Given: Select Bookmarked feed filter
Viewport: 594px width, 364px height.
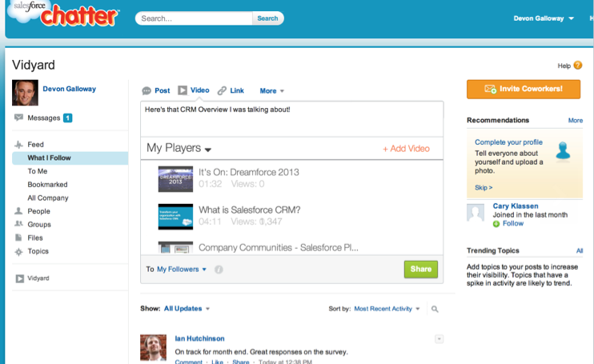Looking at the screenshot, I should [x=47, y=185].
